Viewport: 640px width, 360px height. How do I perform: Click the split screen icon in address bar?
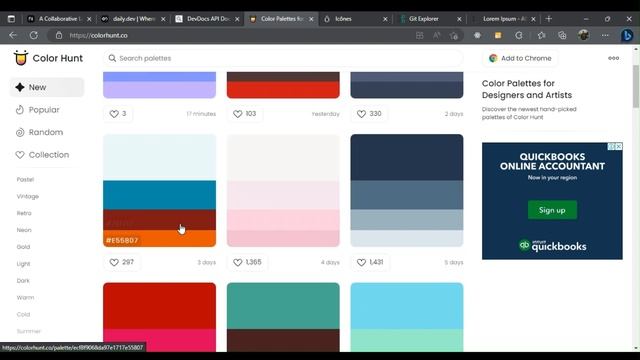pyautogui.click(x=420, y=36)
